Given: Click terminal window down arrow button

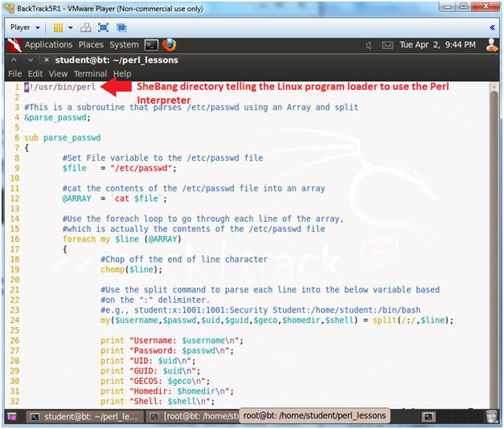Looking at the screenshot, I should coord(31,60).
